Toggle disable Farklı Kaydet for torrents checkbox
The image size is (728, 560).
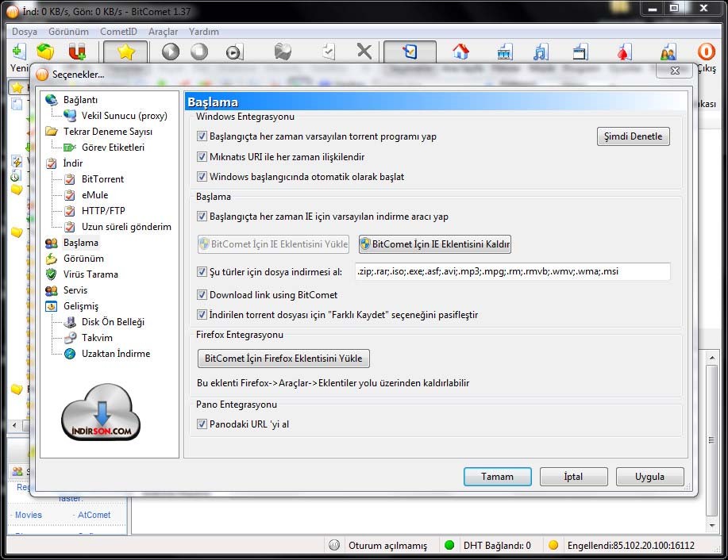(x=202, y=315)
